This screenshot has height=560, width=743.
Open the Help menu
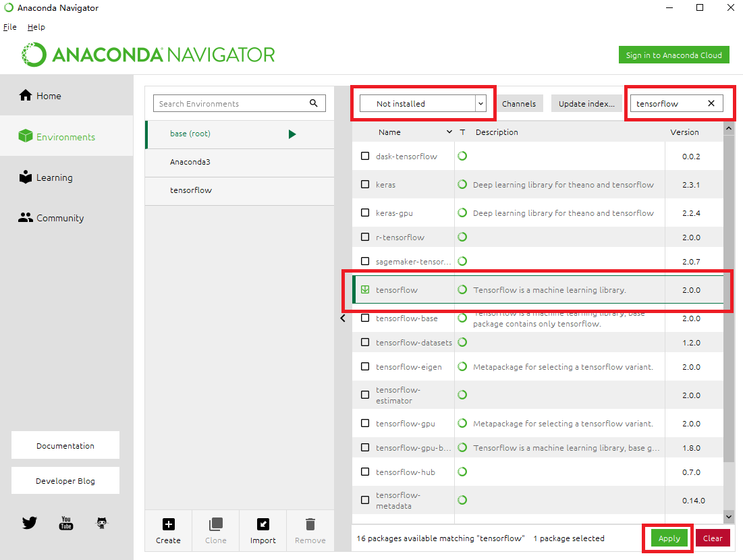click(x=36, y=27)
